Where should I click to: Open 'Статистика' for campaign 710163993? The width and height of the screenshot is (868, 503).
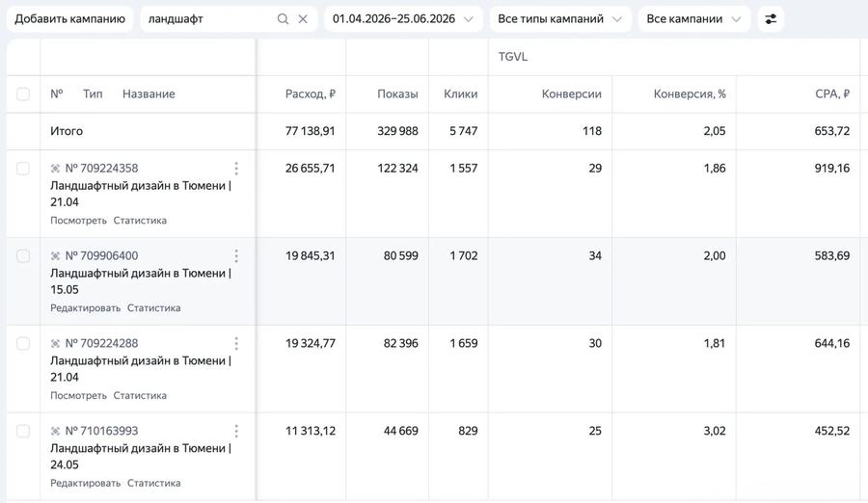(x=154, y=483)
